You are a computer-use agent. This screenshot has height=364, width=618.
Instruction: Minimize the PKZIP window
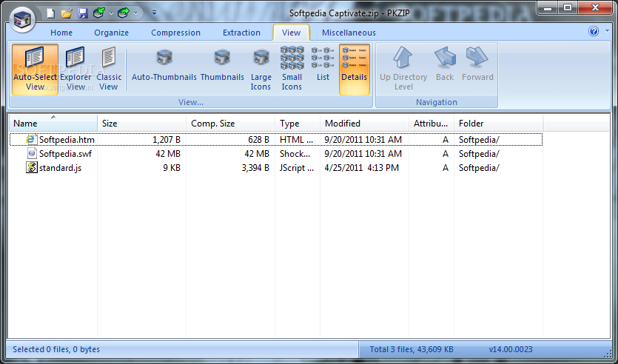click(x=548, y=7)
